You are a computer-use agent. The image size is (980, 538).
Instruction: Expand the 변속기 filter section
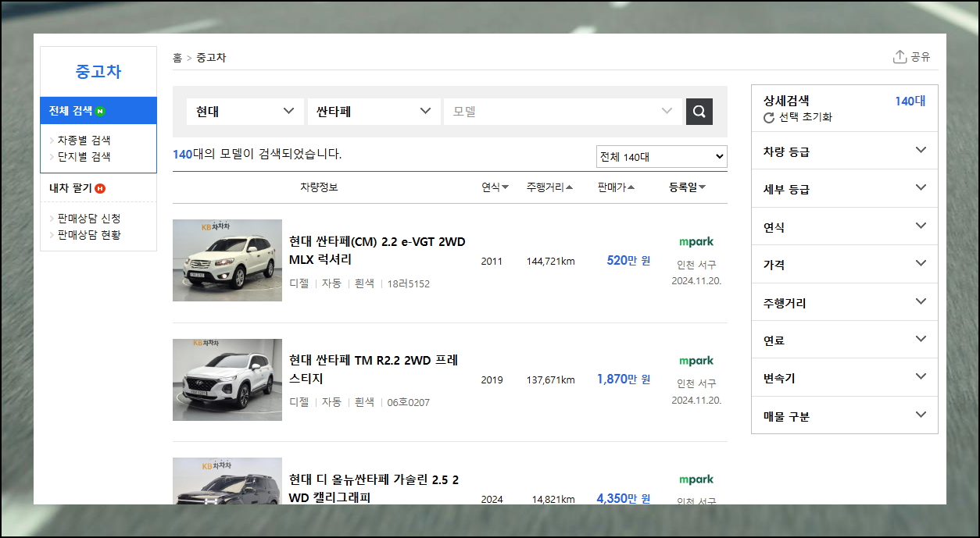(845, 378)
